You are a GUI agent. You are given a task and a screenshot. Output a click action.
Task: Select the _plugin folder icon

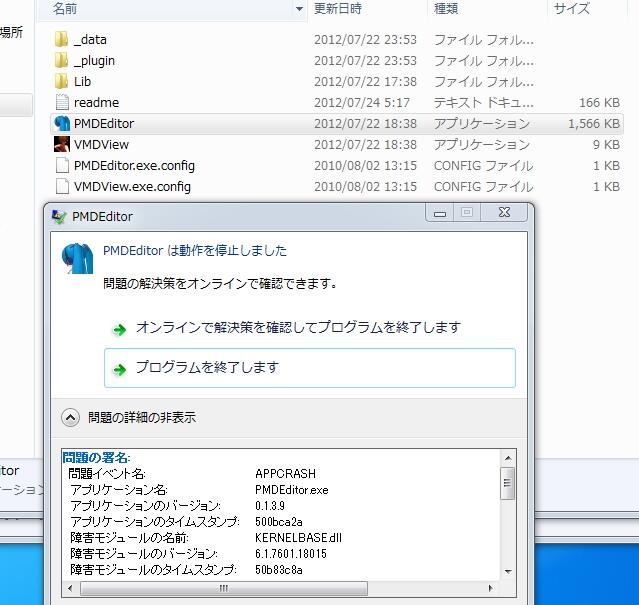pos(61,60)
